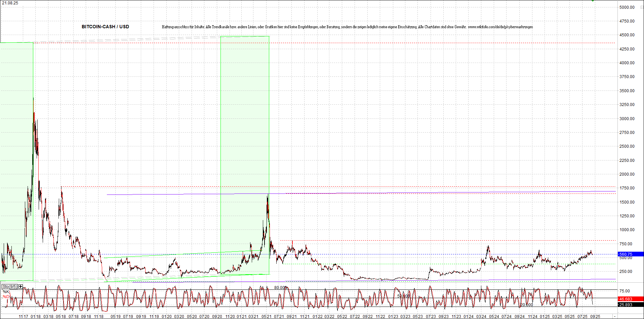
Task: Click the 1750.00 price axis label
Action: coord(627,188)
